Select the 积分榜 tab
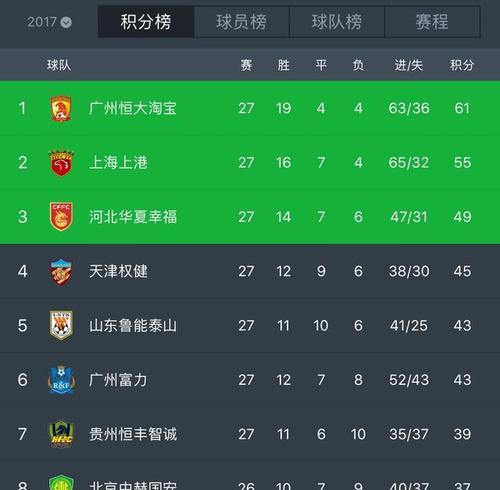Viewport: 500px width, 490px height. click(146, 22)
